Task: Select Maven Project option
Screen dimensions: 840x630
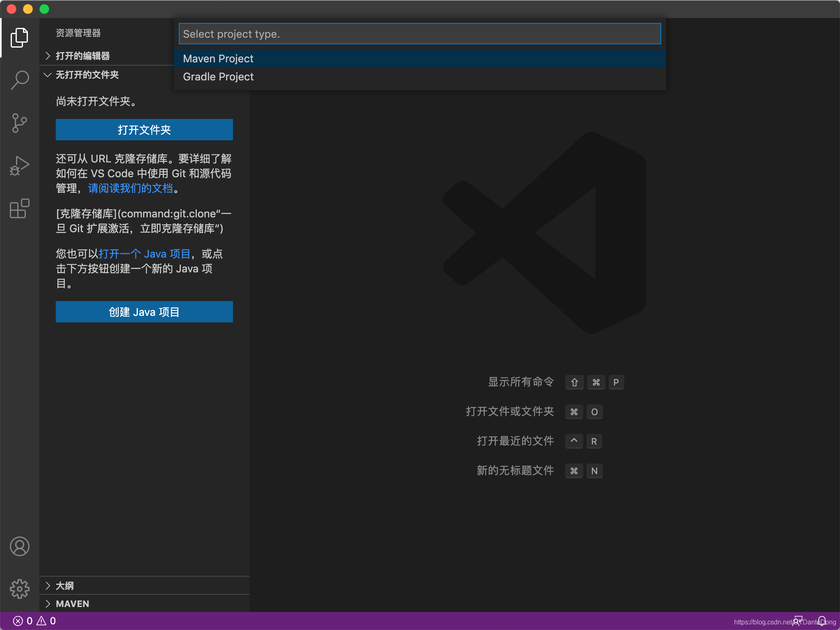Action: [x=420, y=59]
